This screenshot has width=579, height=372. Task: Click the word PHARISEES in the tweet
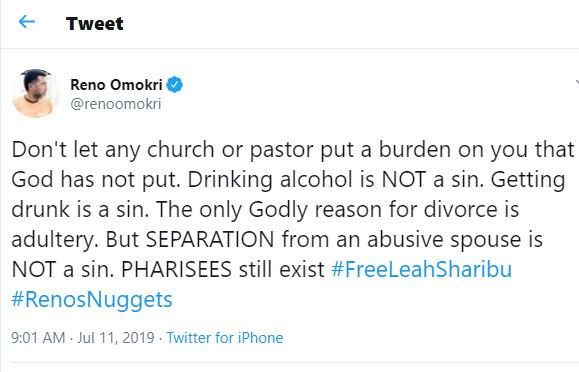click(x=176, y=269)
